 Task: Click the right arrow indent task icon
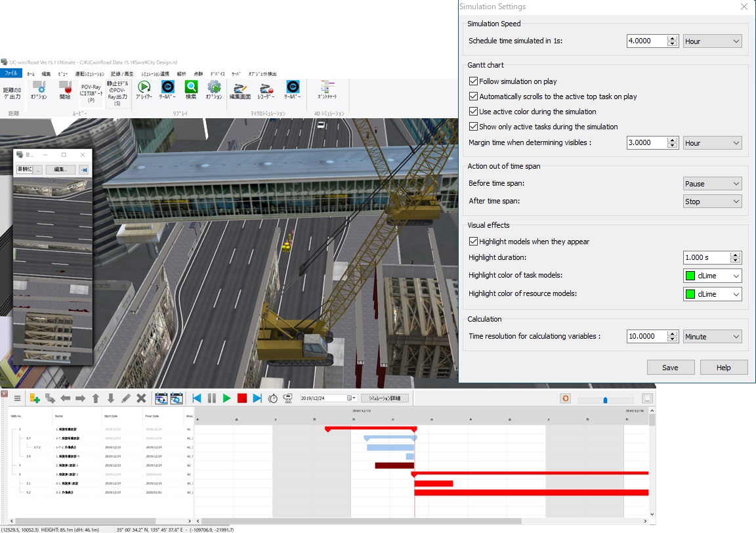(x=81, y=398)
